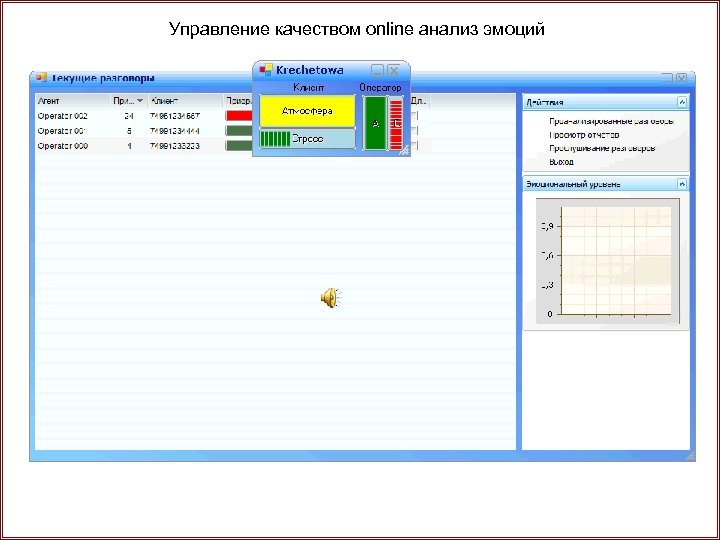Click the Клиент label in Krechetowa window
The height and width of the screenshot is (540, 720).
[x=309, y=87]
